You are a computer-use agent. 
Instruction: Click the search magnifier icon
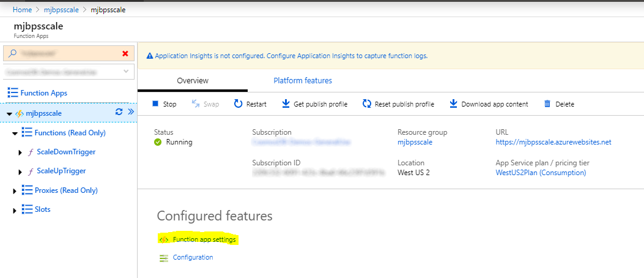(13, 53)
